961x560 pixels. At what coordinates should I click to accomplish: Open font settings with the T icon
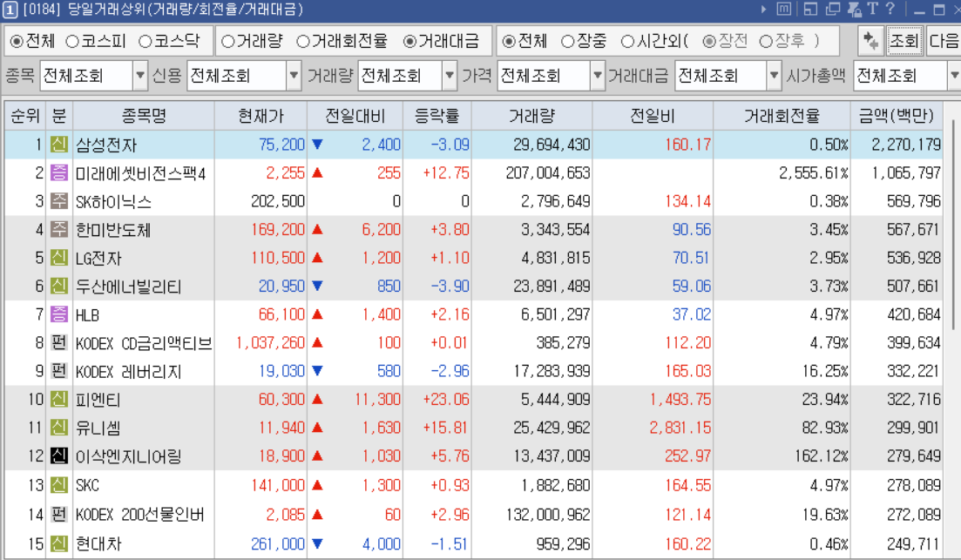coord(873,9)
